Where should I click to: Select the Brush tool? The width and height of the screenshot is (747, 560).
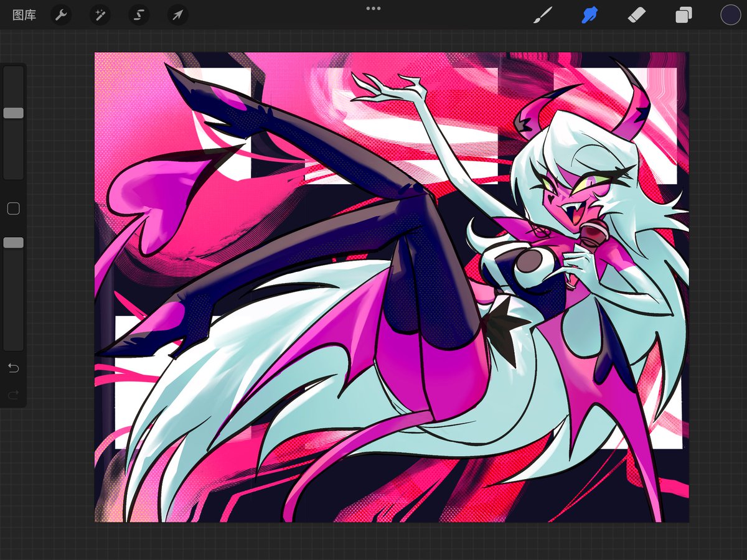click(x=543, y=15)
